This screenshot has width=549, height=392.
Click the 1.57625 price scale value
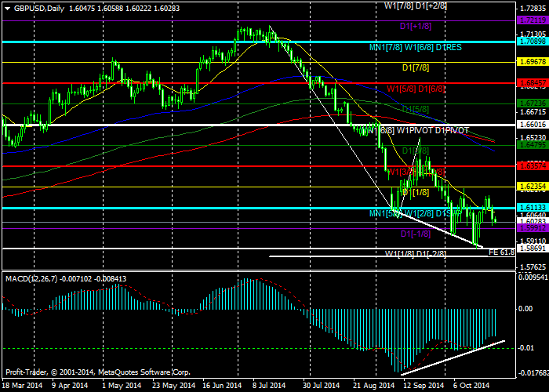pyautogui.click(x=533, y=267)
